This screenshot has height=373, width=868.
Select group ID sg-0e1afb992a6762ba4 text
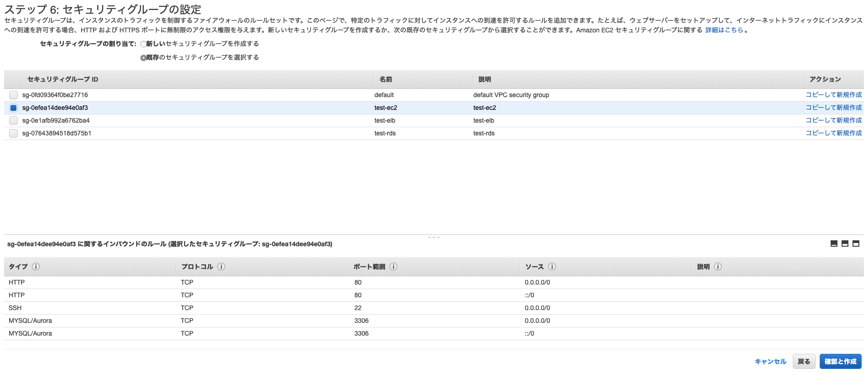point(56,120)
